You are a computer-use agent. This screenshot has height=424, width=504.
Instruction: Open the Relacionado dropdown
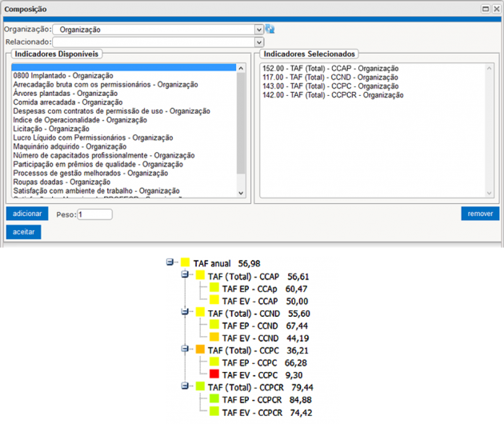coord(258,42)
